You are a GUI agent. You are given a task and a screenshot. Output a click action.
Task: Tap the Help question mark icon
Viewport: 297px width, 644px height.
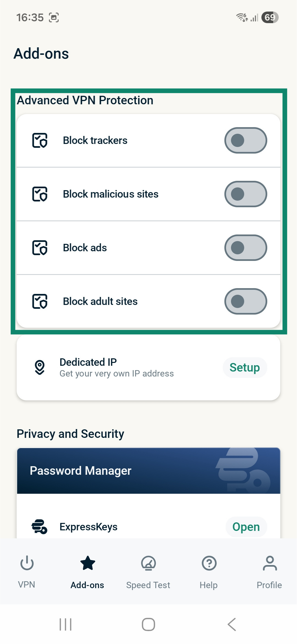point(209,563)
